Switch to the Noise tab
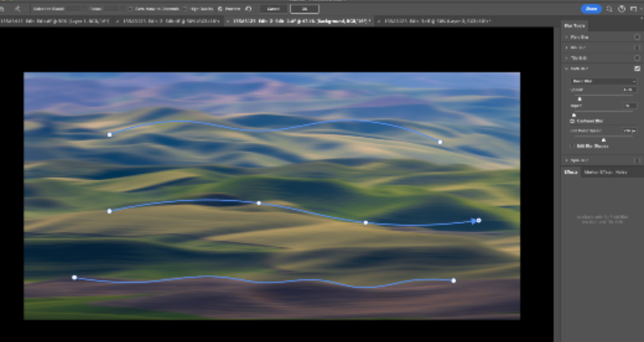The image size is (644, 342). [x=621, y=172]
